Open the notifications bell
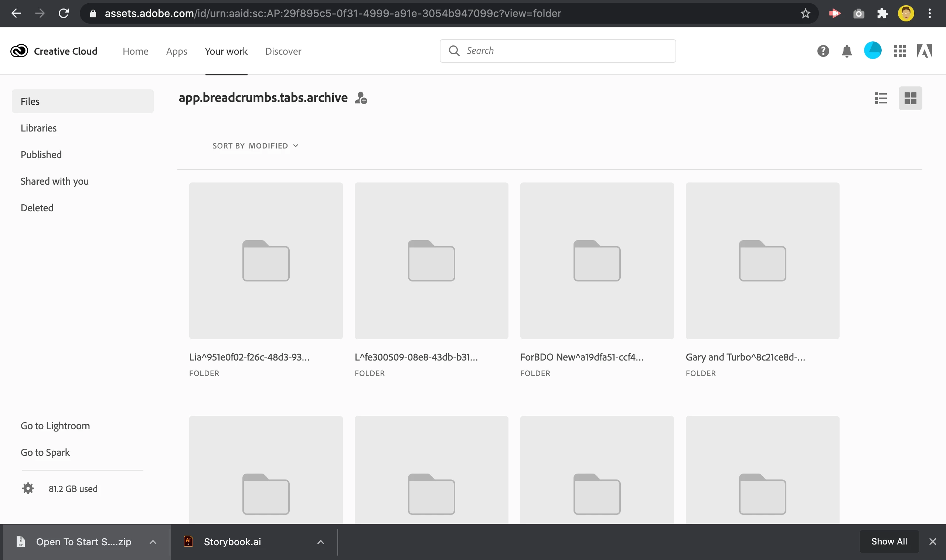 pyautogui.click(x=847, y=51)
